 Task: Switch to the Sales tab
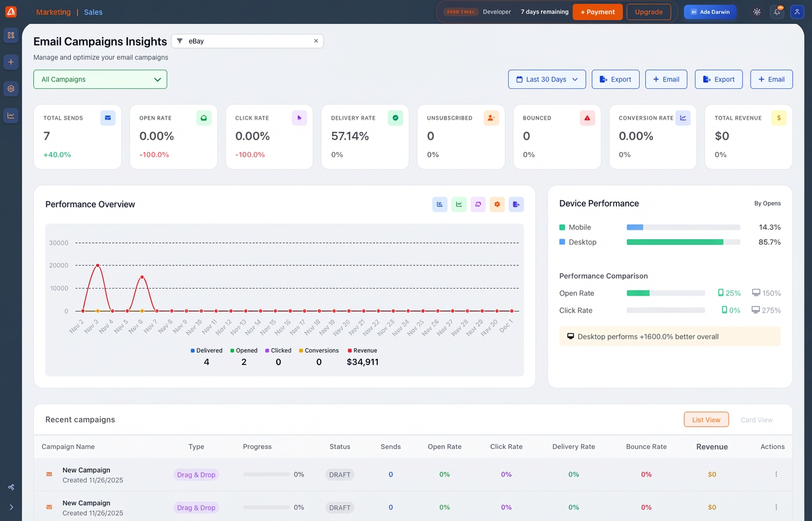pyautogui.click(x=93, y=12)
